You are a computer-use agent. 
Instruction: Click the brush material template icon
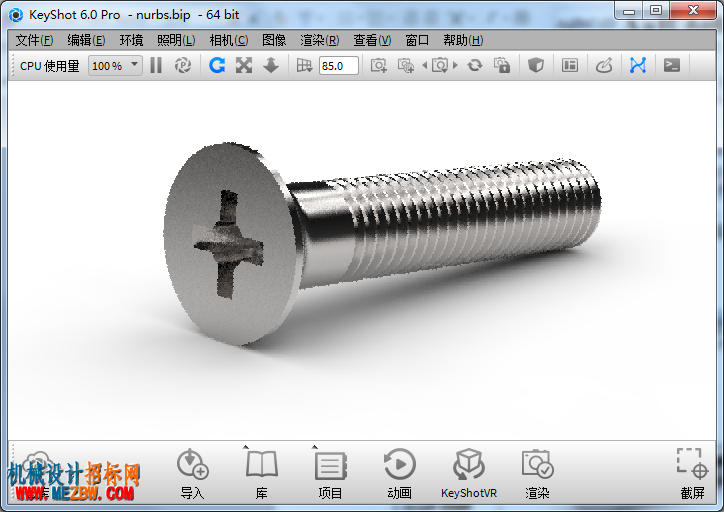604,66
